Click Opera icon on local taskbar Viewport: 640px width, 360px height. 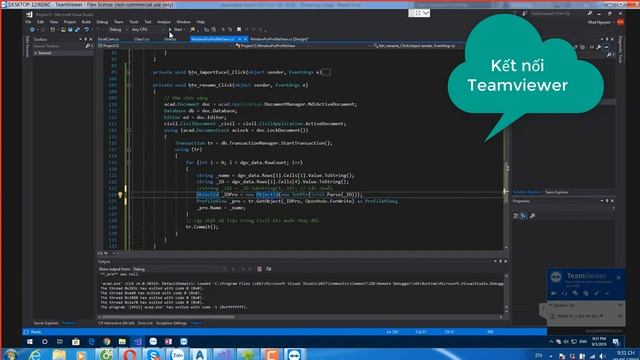coord(129,355)
